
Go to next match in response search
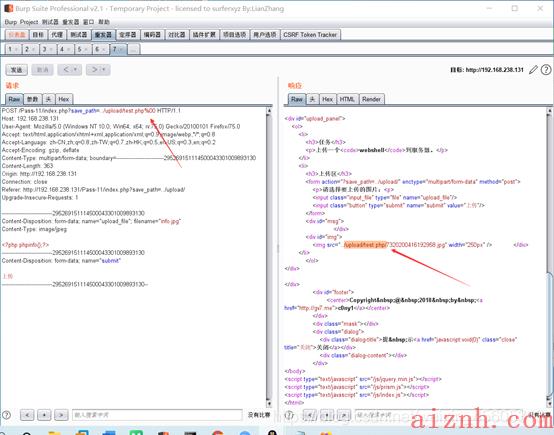[x=344, y=415]
